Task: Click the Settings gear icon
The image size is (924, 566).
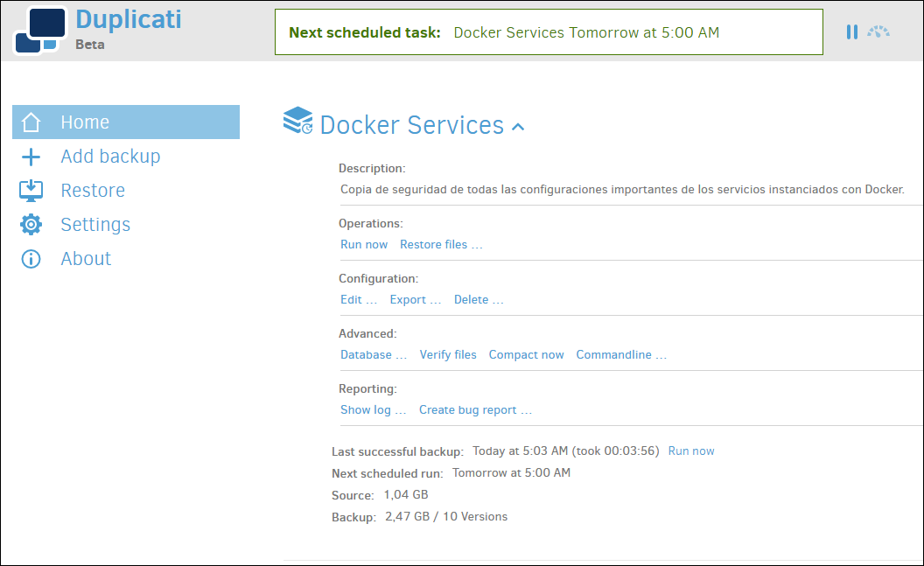Action: pos(31,225)
